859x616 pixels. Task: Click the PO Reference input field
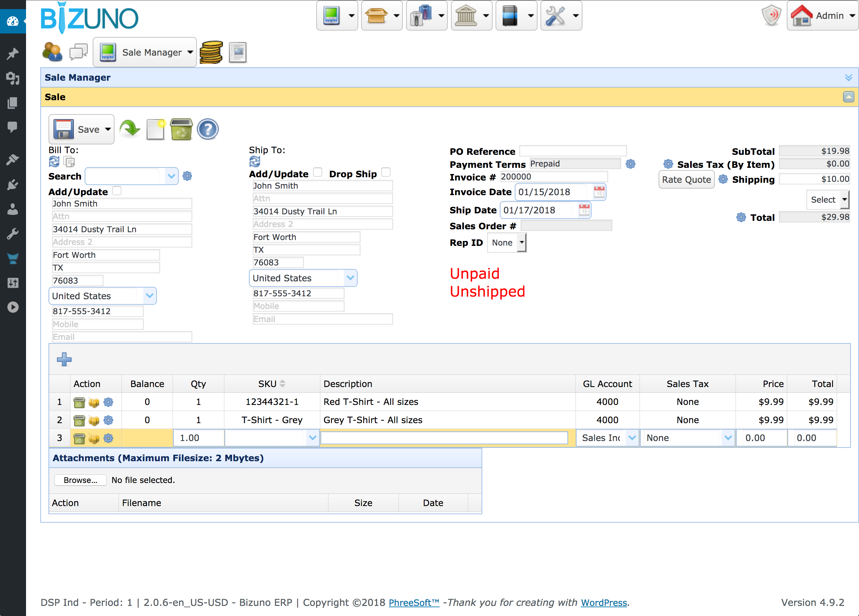pos(573,151)
